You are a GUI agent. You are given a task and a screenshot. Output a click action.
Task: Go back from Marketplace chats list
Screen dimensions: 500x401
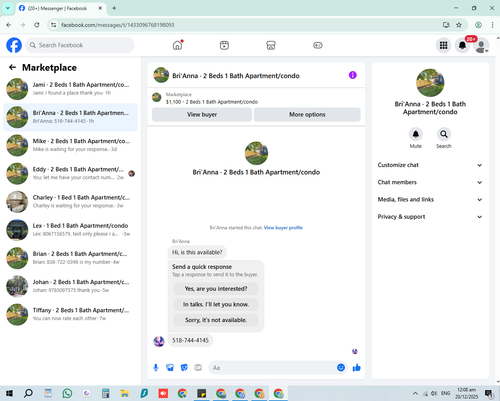pos(12,67)
